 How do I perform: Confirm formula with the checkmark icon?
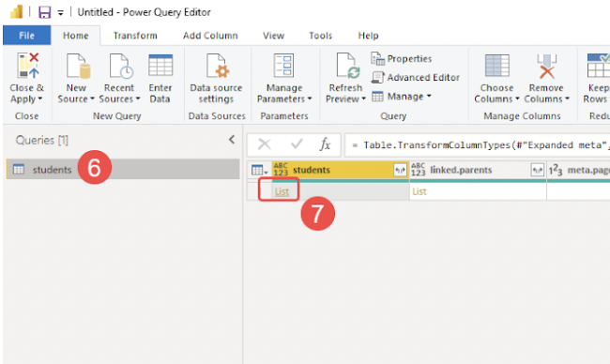[297, 144]
